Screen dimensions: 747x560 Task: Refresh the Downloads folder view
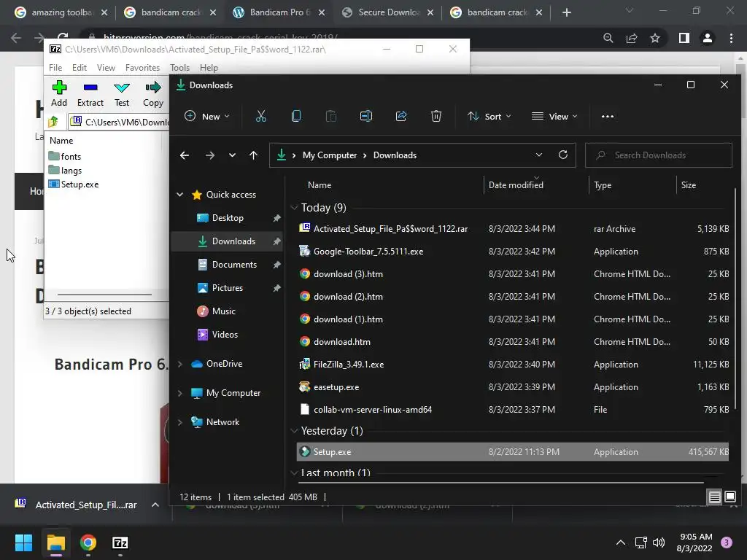[563, 155]
